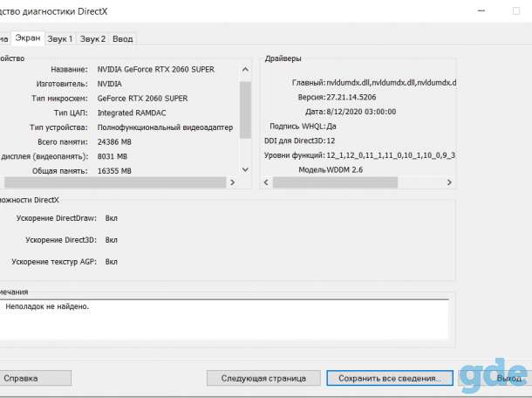Click device list scroll up arrow
The image size is (532, 398).
(245, 70)
